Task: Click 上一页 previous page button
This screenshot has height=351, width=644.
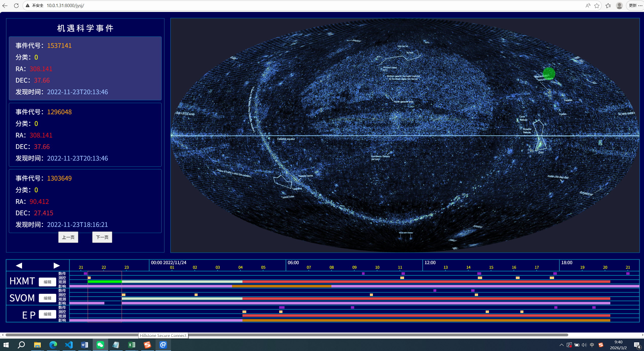Action: coord(68,237)
